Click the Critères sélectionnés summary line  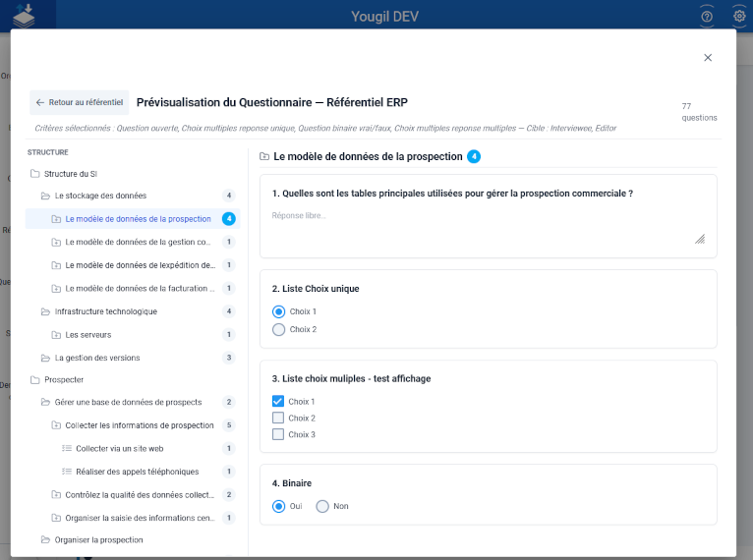325,128
